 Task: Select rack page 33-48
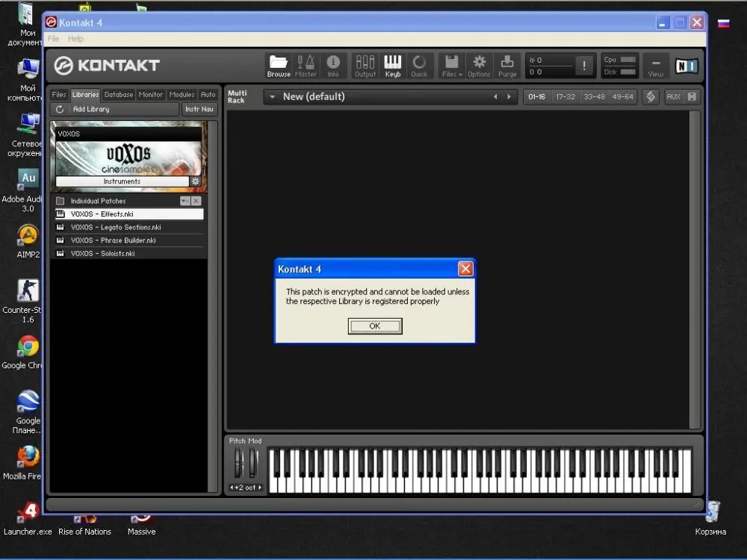pyautogui.click(x=595, y=96)
